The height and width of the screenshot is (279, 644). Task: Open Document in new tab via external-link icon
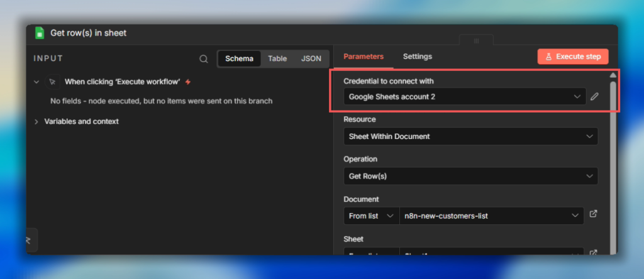(x=593, y=214)
